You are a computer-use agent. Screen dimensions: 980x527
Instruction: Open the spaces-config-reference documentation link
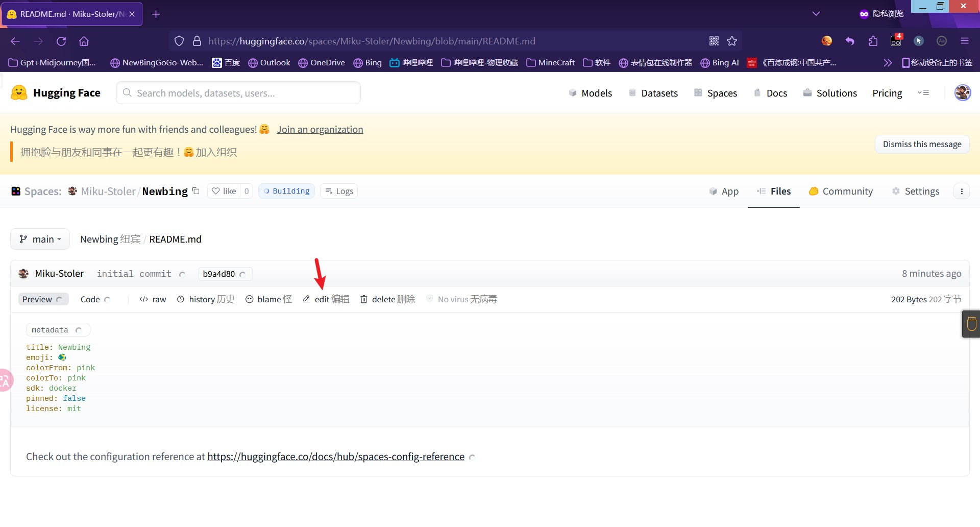pos(336,457)
